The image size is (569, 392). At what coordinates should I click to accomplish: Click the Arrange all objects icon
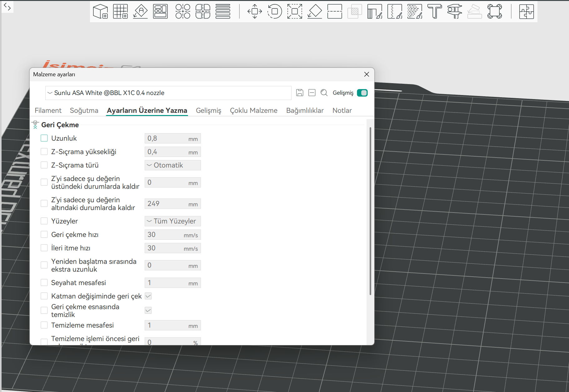point(160,12)
